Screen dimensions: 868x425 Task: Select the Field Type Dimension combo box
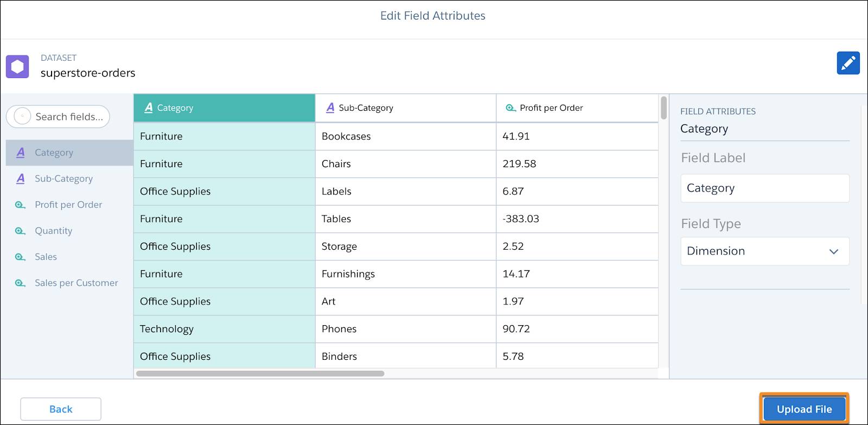[x=765, y=251]
